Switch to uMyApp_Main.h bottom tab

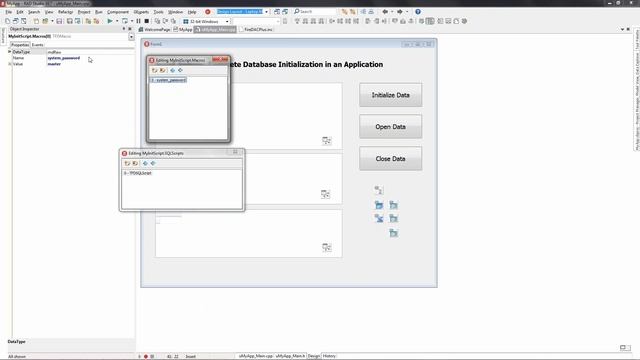[x=290, y=356]
